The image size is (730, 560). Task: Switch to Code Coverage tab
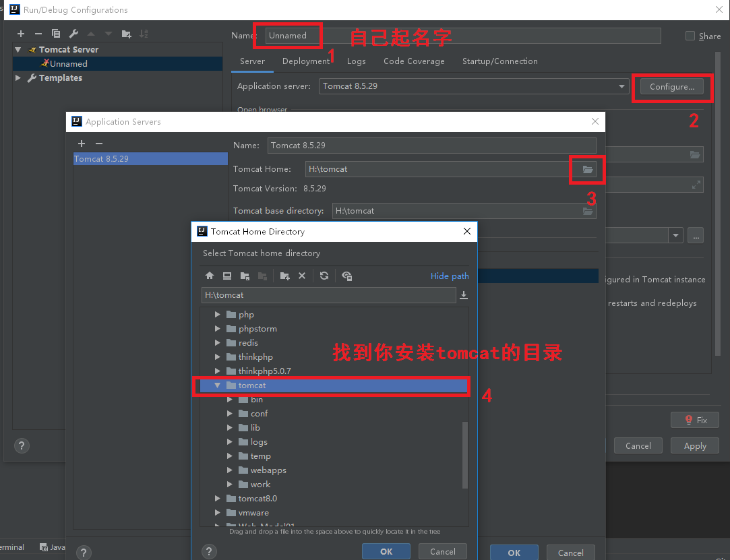(x=414, y=61)
